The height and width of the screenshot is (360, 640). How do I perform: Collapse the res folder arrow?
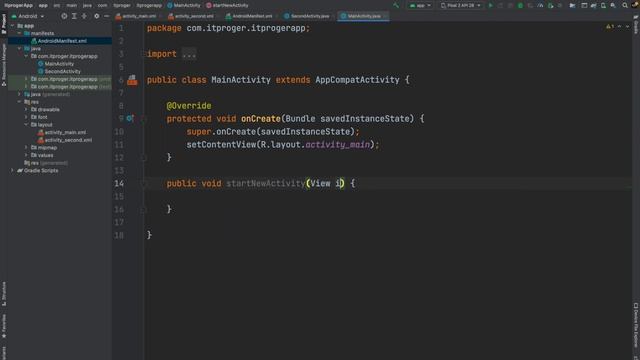(x=19, y=102)
